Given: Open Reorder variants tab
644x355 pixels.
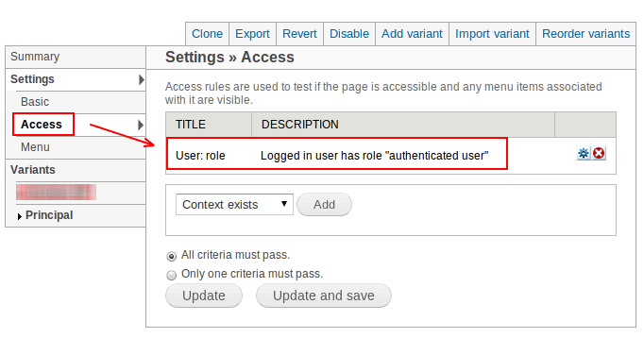Looking at the screenshot, I should [x=586, y=34].
